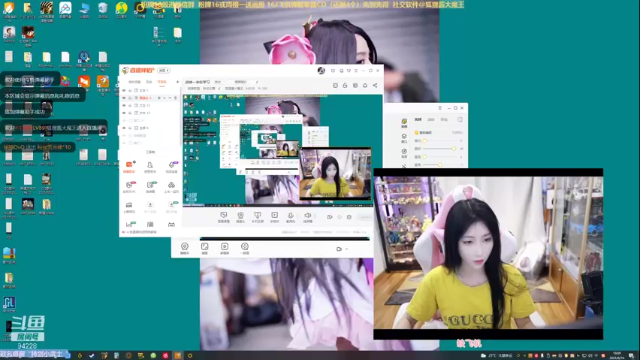Expand record dropdown arrow in lower background window

point(347,249)
